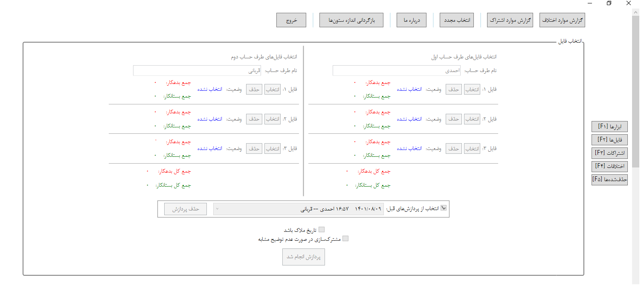Screen dimensions: 644x300
Task: Click first party name field containing احمدی
Action: tap(397, 70)
